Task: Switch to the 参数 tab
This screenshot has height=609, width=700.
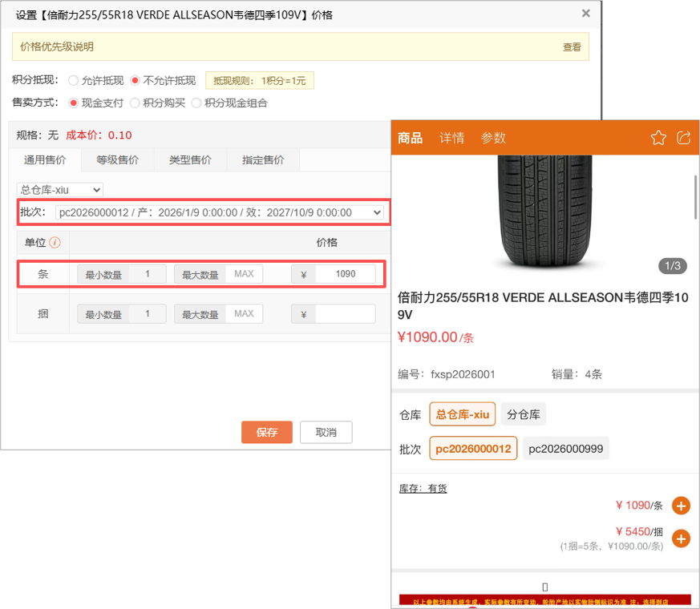Action: (x=494, y=138)
